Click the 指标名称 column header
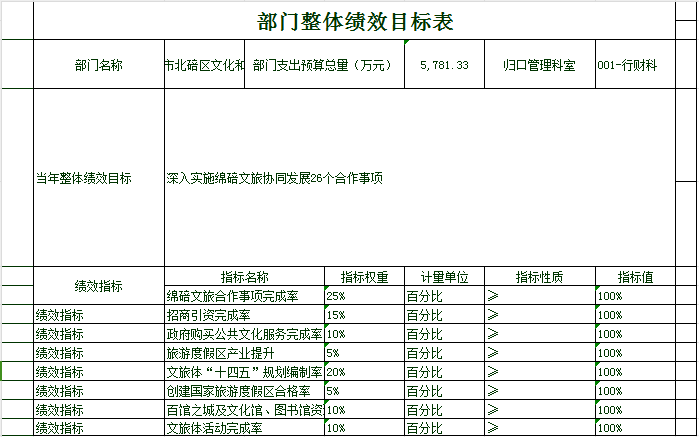This screenshot has height=437, width=699. point(245,276)
